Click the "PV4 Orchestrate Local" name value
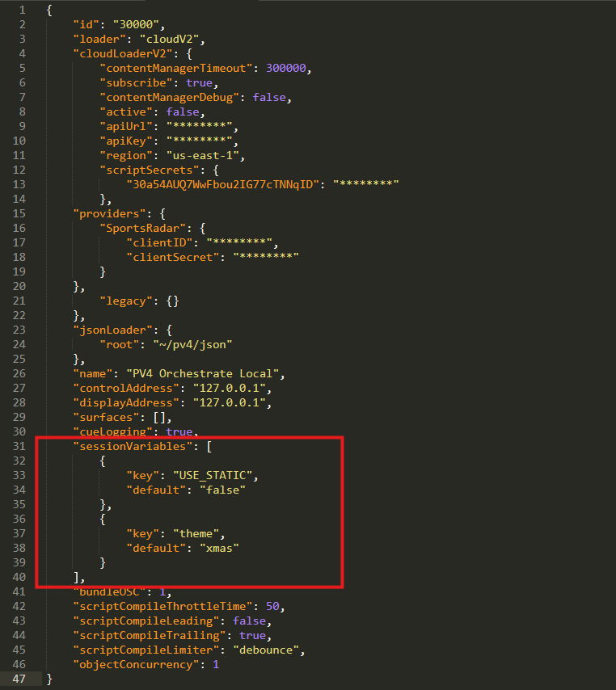 click(x=203, y=373)
